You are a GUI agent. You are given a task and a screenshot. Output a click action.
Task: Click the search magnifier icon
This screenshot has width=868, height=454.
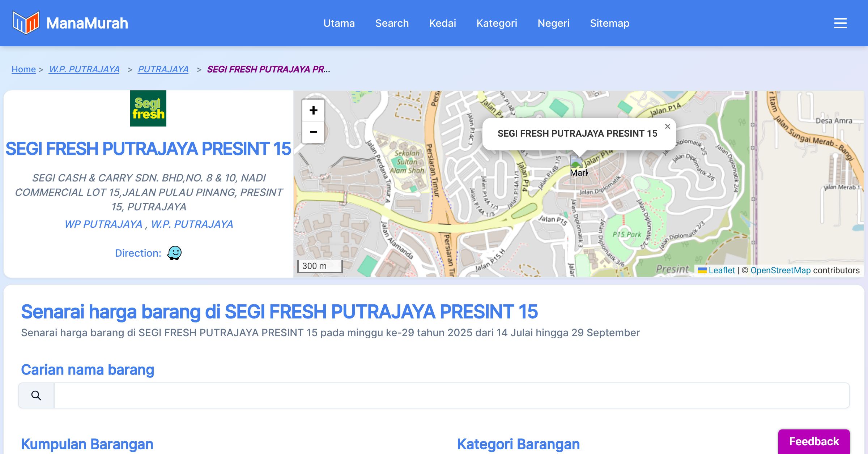(36, 395)
